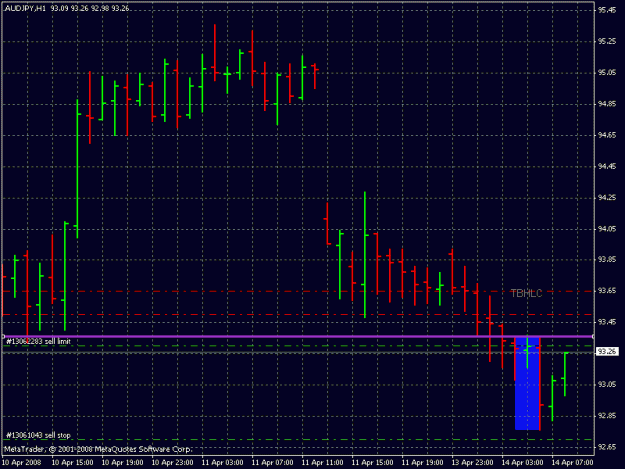The width and height of the screenshot is (625, 469).
Task: Click the '14 Apr 07:00' time label
Action: 572,463
